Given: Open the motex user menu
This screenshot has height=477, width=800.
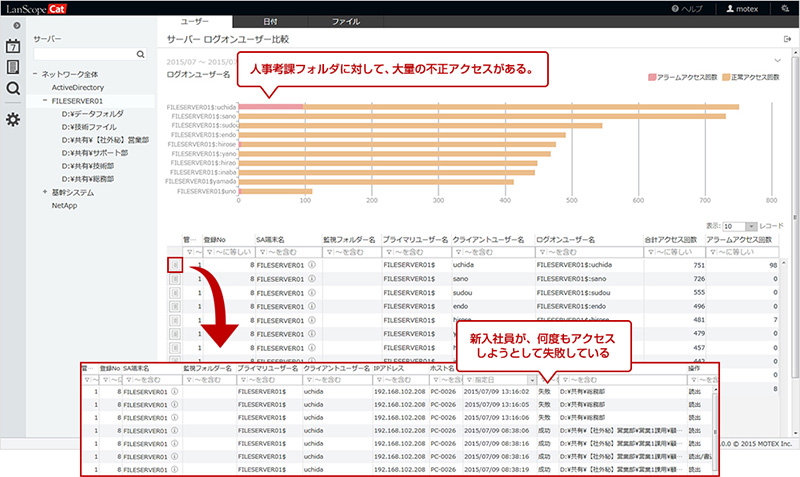Looking at the screenshot, I should [742, 9].
